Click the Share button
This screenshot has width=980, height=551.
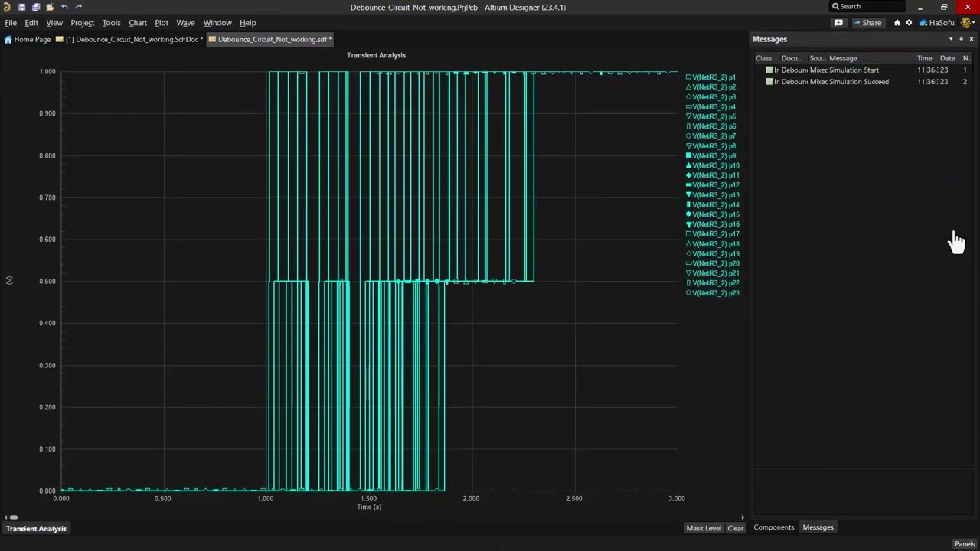867,23
